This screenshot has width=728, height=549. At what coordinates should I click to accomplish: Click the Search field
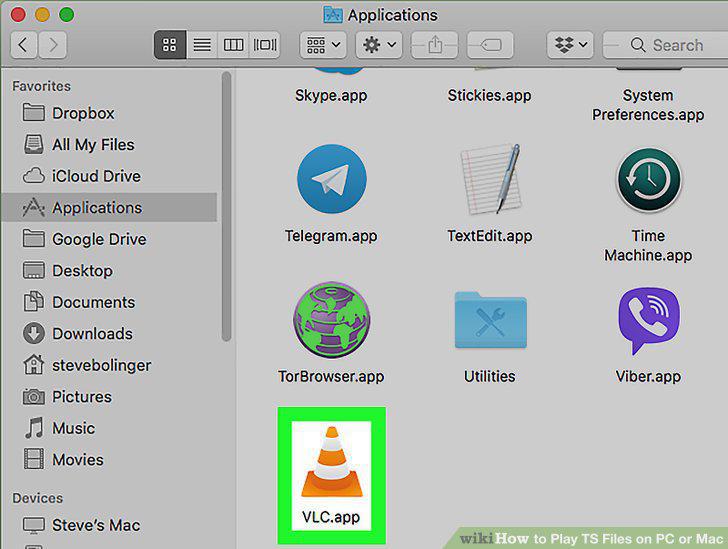point(665,45)
